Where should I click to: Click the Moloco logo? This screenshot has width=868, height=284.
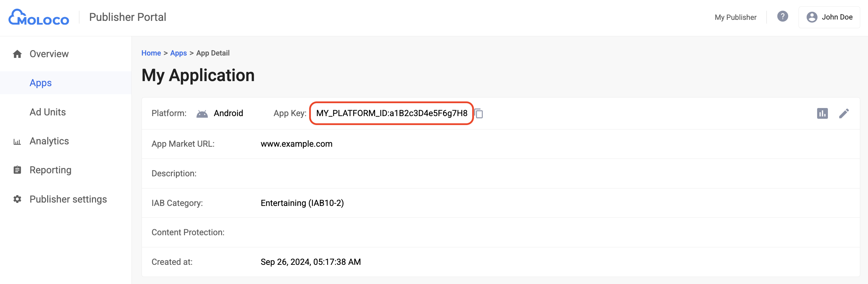[39, 17]
